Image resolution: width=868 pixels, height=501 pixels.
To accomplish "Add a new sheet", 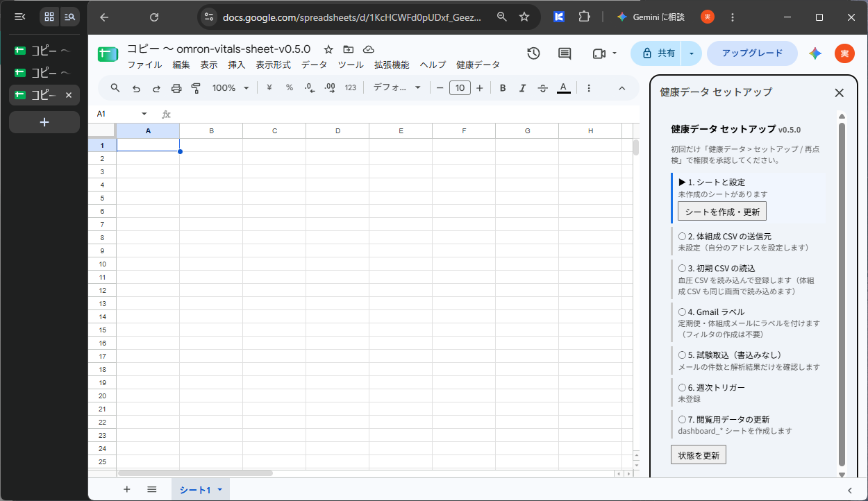I will [126, 489].
